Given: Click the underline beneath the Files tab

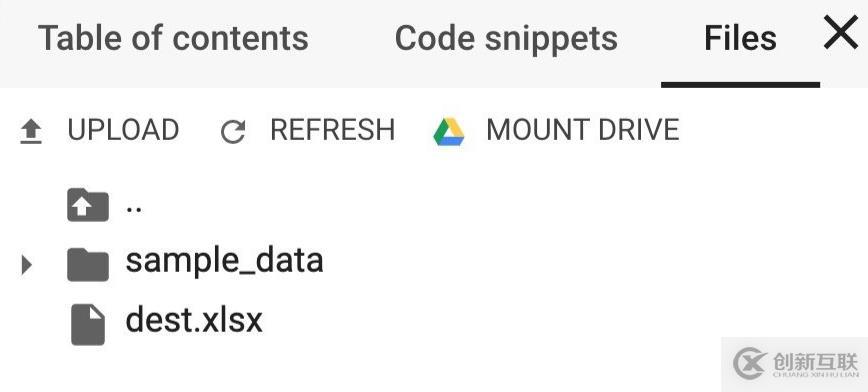Looking at the screenshot, I should pyautogui.click(x=740, y=85).
